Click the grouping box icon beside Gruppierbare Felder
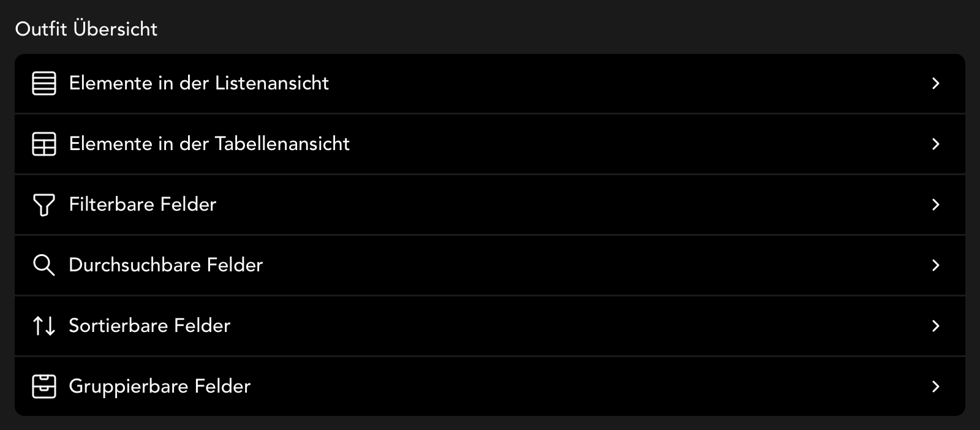 (x=43, y=387)
